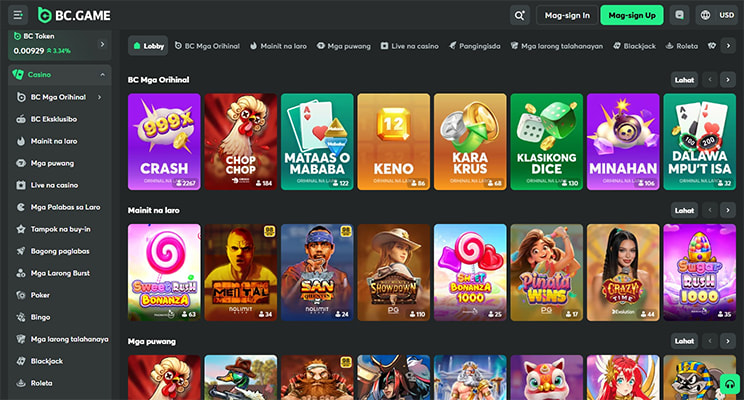Open the headset support icon
The width and height of the screenshot is (744, 400).
[x=730, y=383]
